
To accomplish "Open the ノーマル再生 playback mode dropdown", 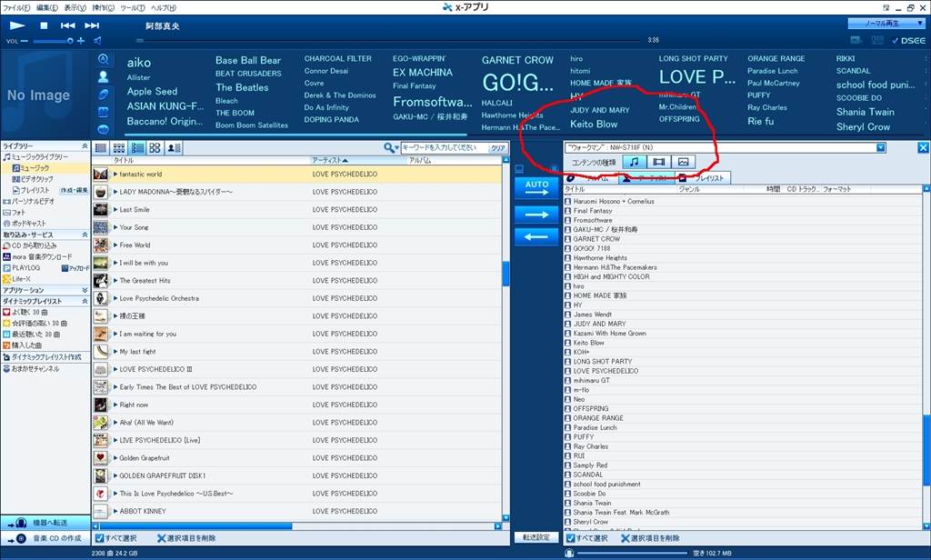I will [x=886, y=23].
